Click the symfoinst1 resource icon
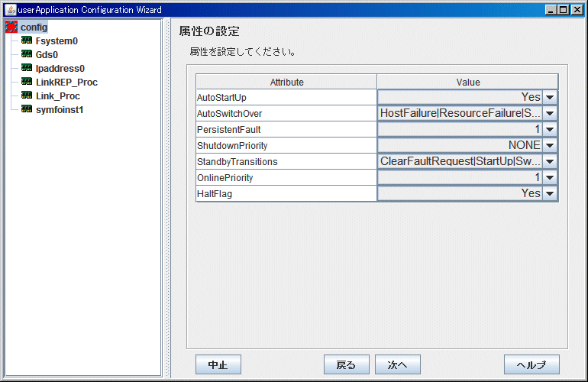Viewport: 588px width, 382px height. [27, 110]
